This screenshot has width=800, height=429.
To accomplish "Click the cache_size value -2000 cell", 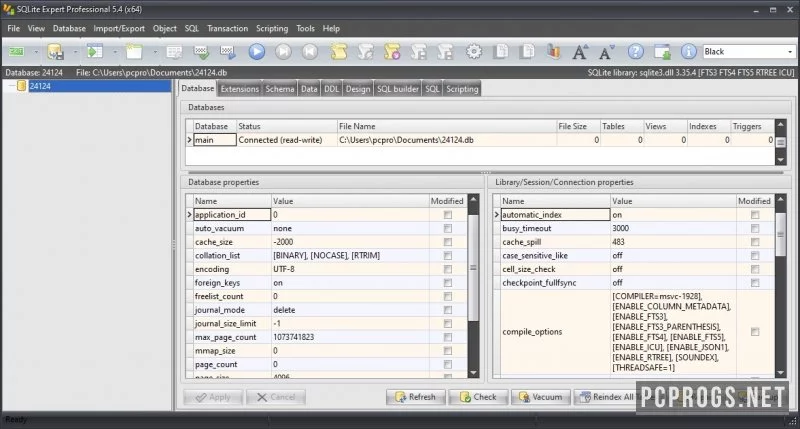I will 350,242.
